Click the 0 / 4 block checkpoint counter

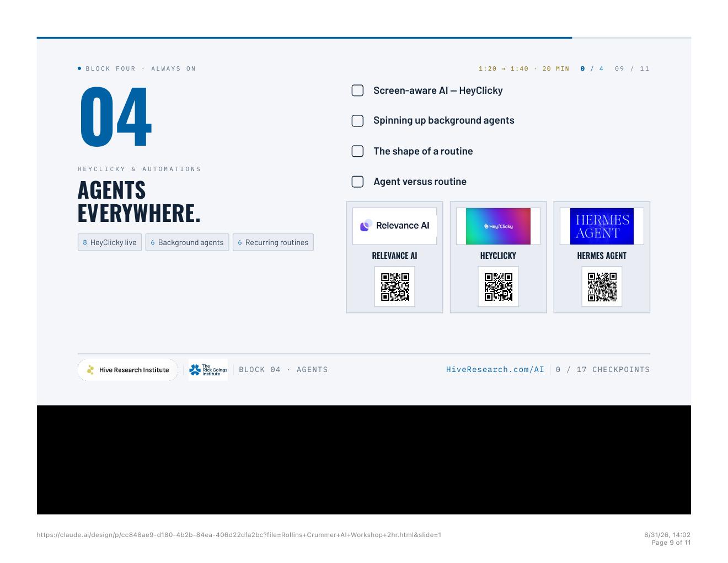(592, 69)
